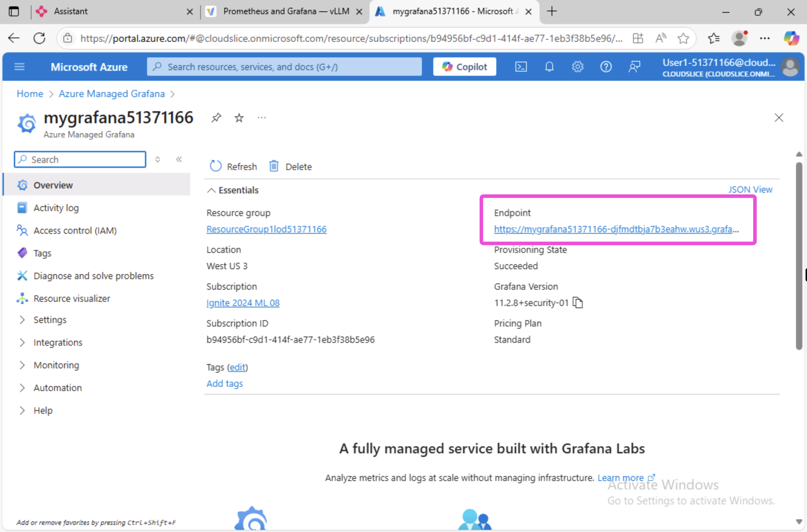
Task: Click the top Azure search box
Action: (x=284, y=67)
